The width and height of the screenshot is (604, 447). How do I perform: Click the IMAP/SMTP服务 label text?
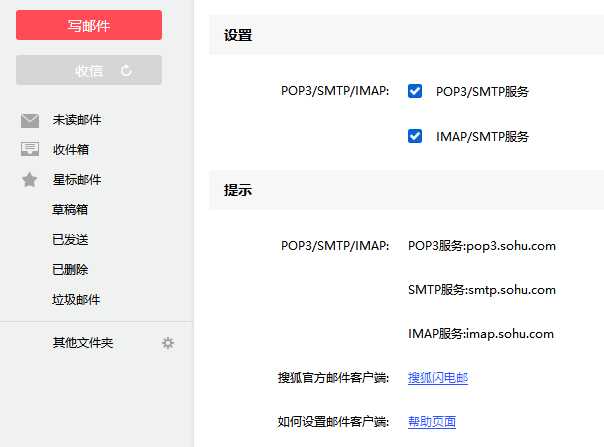coord(482,136)
